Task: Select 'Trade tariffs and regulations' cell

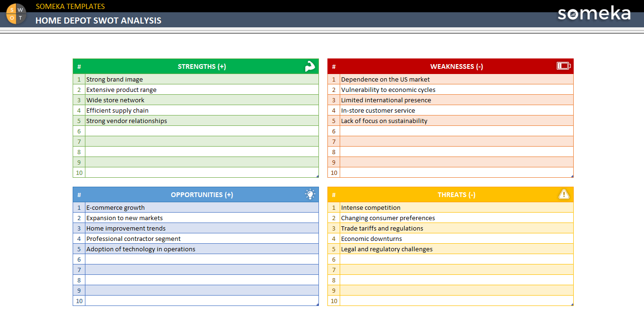Action: [457, 228]
